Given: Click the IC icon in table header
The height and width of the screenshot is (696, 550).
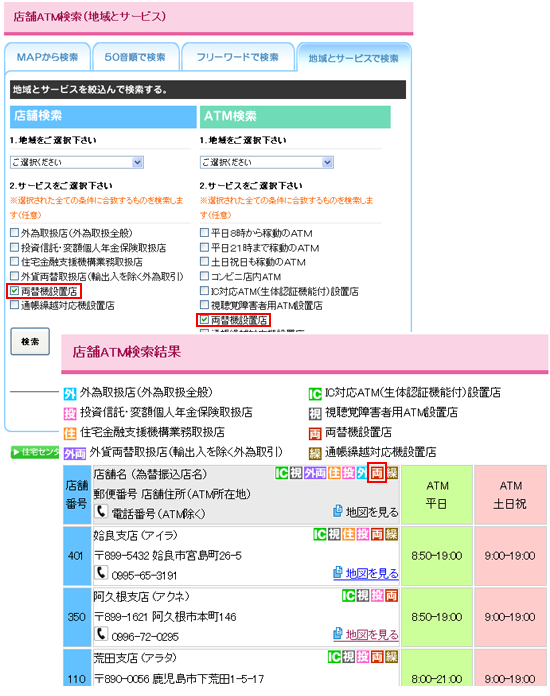Looking at the screenshot, I should [281, 473].
